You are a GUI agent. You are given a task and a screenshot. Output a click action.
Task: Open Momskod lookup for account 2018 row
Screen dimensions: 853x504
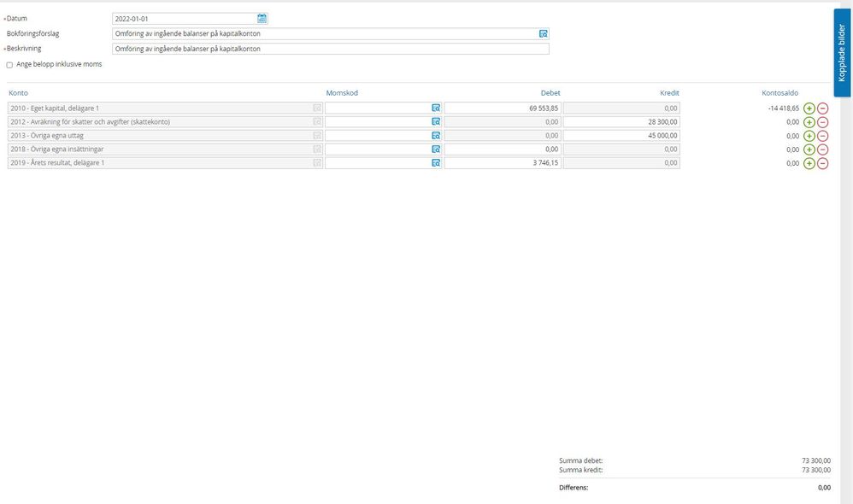[435, 149]
